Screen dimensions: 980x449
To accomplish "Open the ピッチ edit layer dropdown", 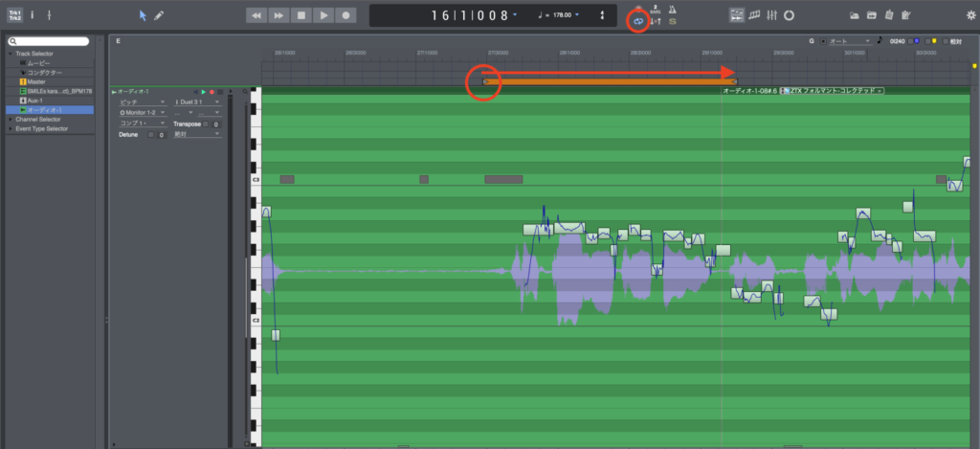I will pos(143,101).
